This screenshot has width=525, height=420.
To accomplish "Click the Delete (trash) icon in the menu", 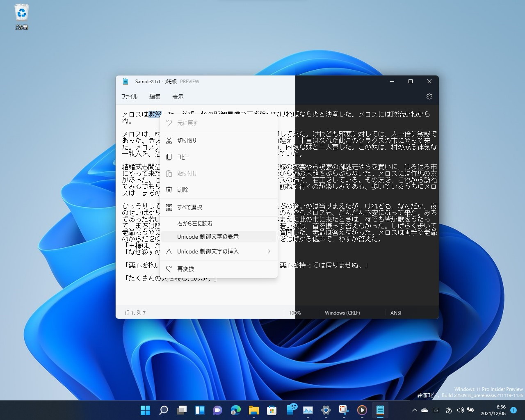I will tap(169, 189).
